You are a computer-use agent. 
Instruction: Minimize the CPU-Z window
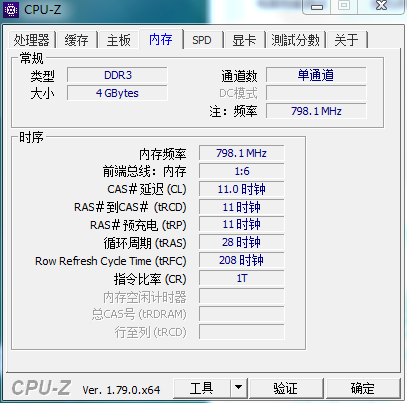coord(317,7)
